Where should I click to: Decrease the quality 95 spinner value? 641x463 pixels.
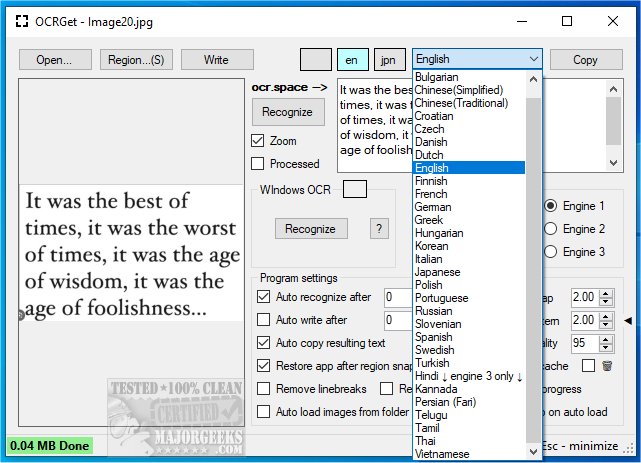[606, 347]
